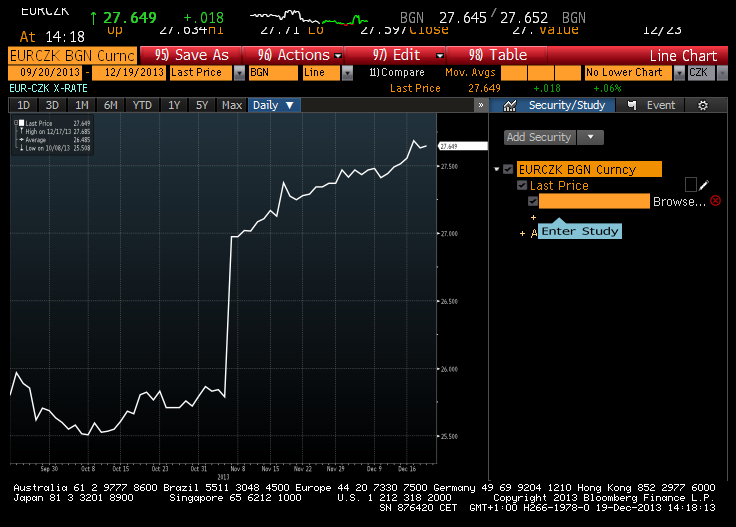
Task: Click the 27.500 y-axis label
Action: (x=449, y=167)
